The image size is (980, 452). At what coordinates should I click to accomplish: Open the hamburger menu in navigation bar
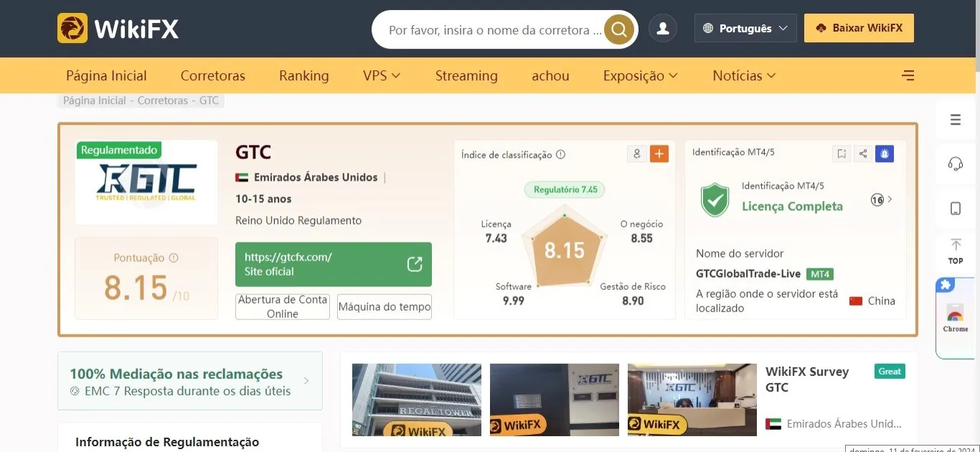point(908,75)
